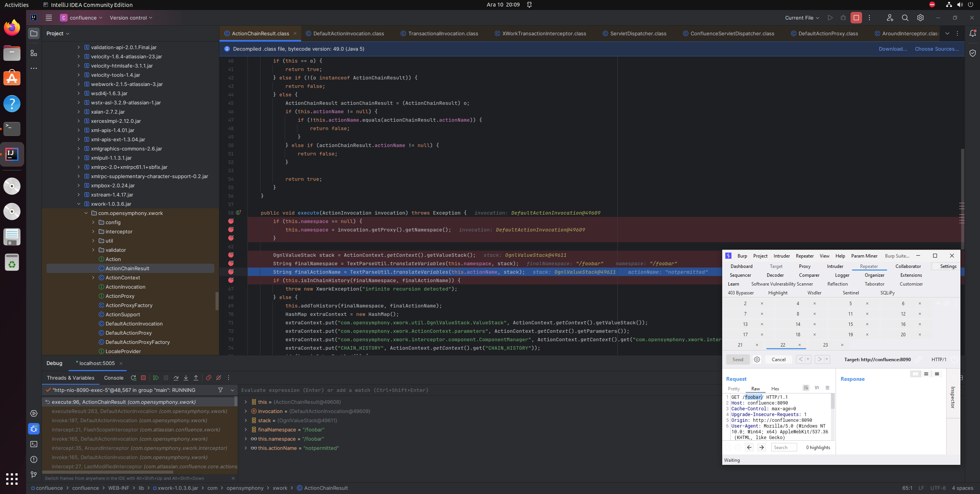Filter threads with the funnel icon
The image size is (980, 494).
tap(221, 390)
